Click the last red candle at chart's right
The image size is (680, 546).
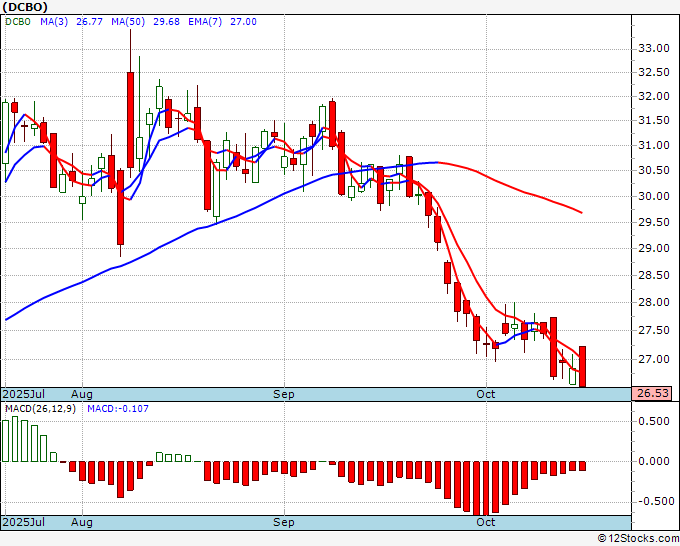[582, 366]
